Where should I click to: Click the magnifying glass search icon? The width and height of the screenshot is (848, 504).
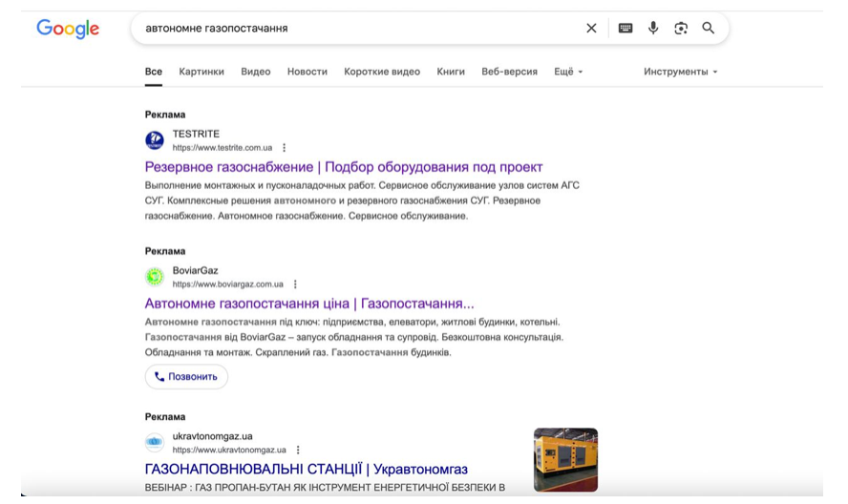tap(708, 28)
